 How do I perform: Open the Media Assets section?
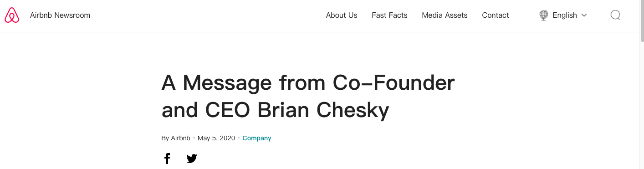(x=445, y=15)
